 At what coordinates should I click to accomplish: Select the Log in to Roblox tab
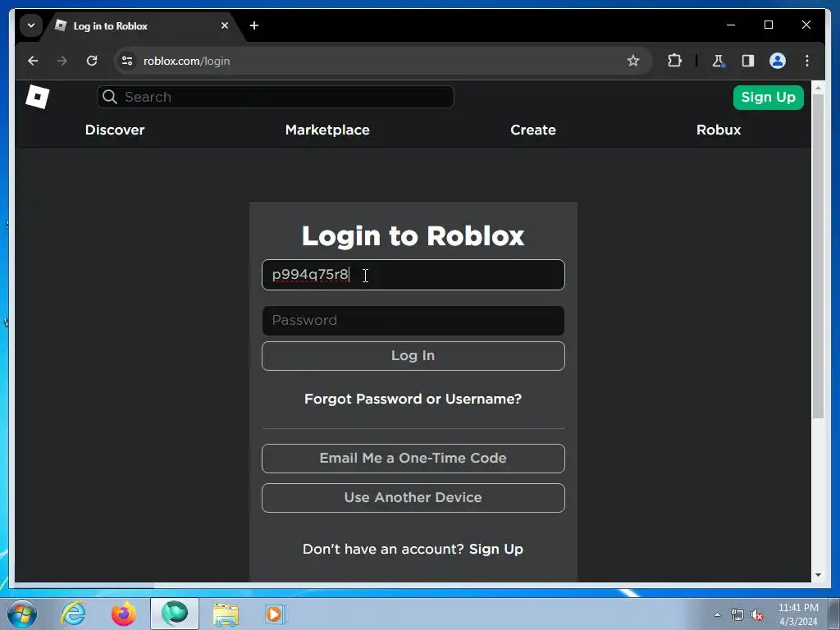[143, 26]
